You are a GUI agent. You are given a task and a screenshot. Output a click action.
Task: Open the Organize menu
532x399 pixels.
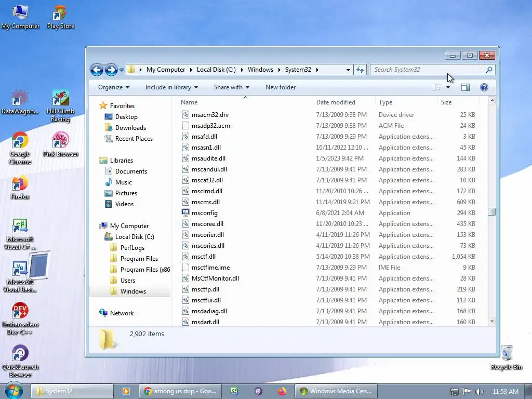(x=114, y=87)
